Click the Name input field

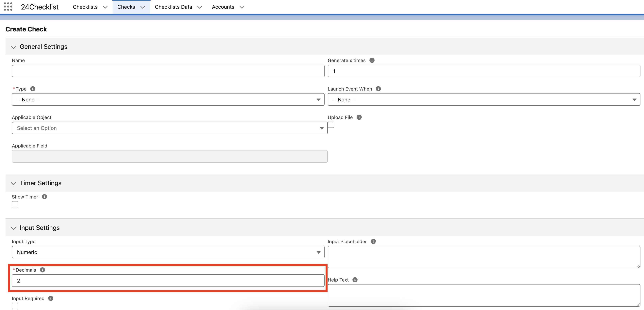pos(168,71)
